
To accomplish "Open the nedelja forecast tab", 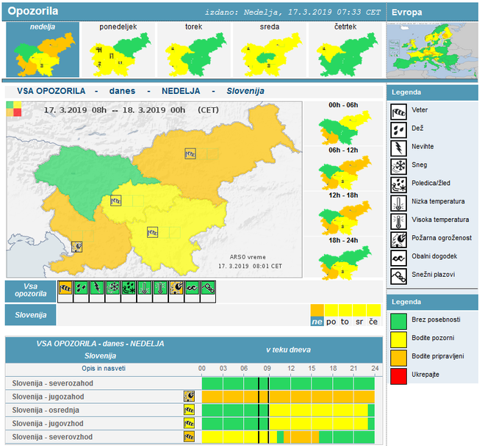I will pyautogui.click(x=43, y=49).
